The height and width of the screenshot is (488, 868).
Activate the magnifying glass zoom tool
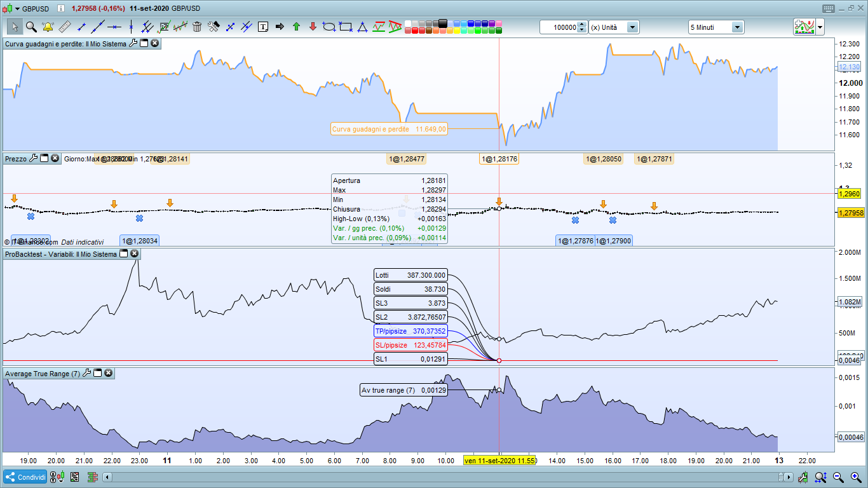[x=31, y=27]
